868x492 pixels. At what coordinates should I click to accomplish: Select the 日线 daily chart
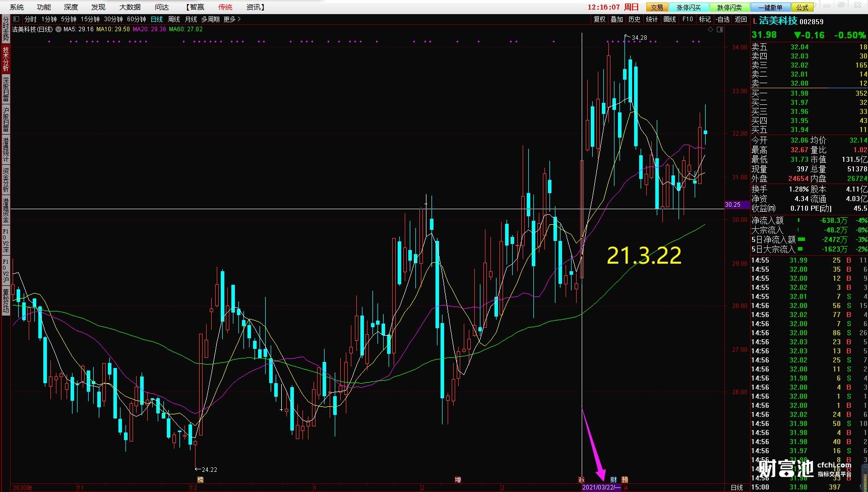coord(157,19)
